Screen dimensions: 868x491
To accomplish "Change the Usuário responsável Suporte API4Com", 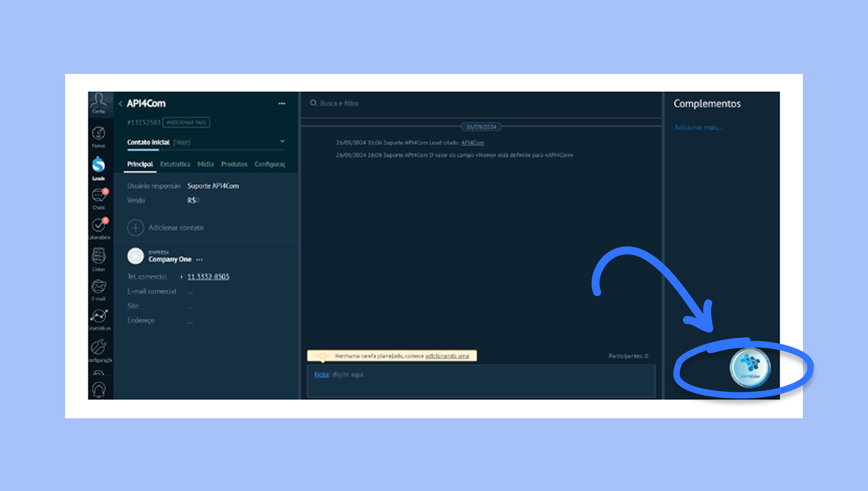I will 213,186.
